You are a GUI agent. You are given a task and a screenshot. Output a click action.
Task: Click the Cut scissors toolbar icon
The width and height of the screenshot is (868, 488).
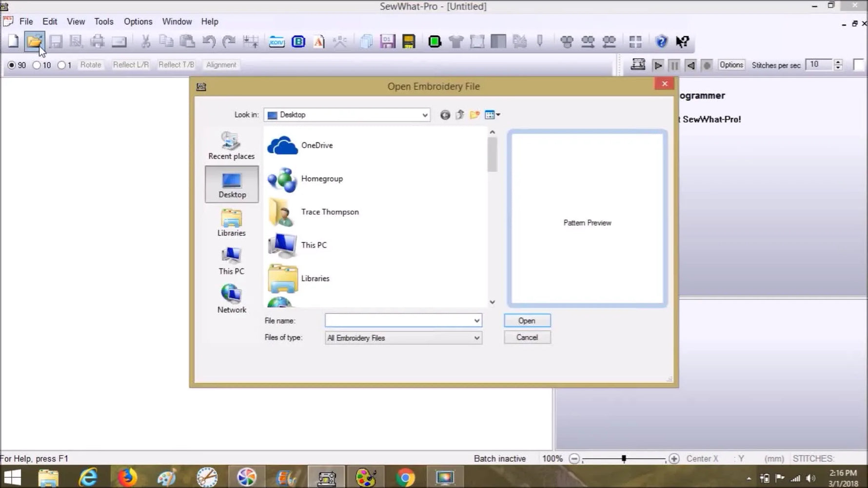point(145,41)
